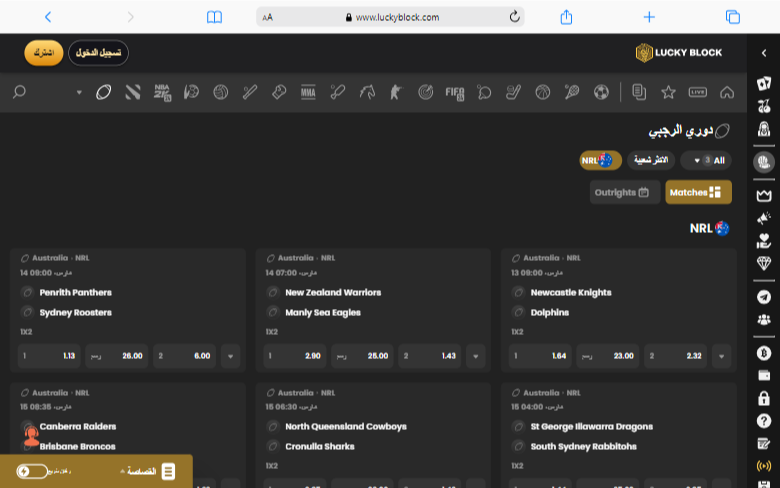
Task: Toggle the NRL league filter chip
Action: coord(601,160)
